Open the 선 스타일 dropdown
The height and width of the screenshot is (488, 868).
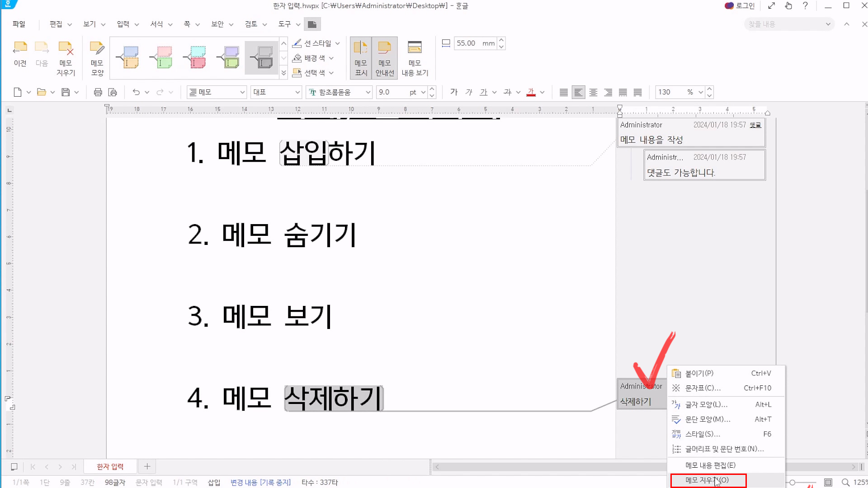click(337, 43)
